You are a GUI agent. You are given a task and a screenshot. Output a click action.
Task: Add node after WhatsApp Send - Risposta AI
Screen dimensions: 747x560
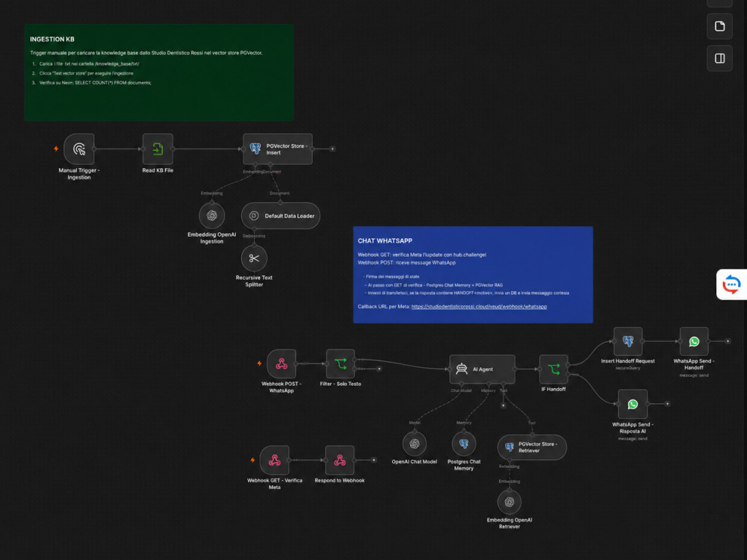click(x=667, y=404)
